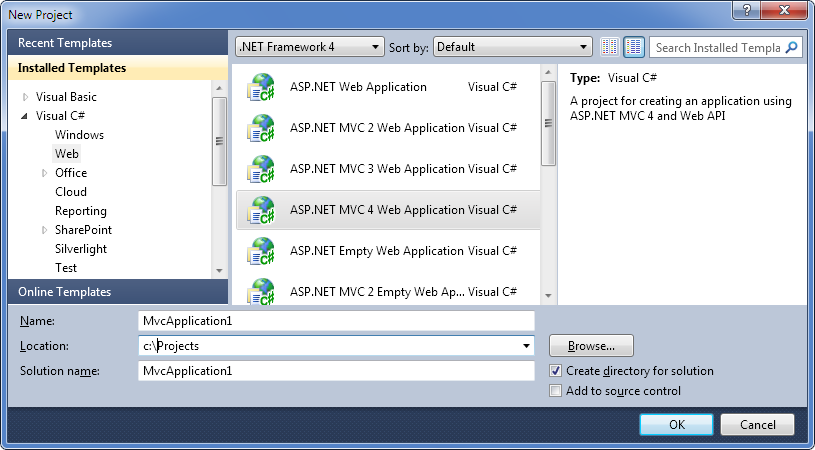Choose the ASP.NET MVC 3 Web Application icon
The height and width of the screenshot is (450, 815).
(x=262, y=169)
